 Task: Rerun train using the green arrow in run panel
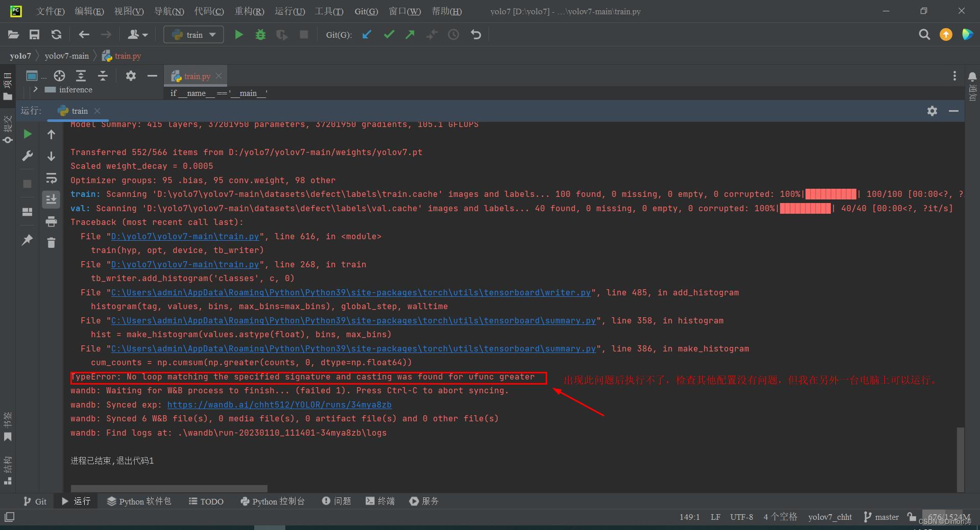tap(27, 134)
